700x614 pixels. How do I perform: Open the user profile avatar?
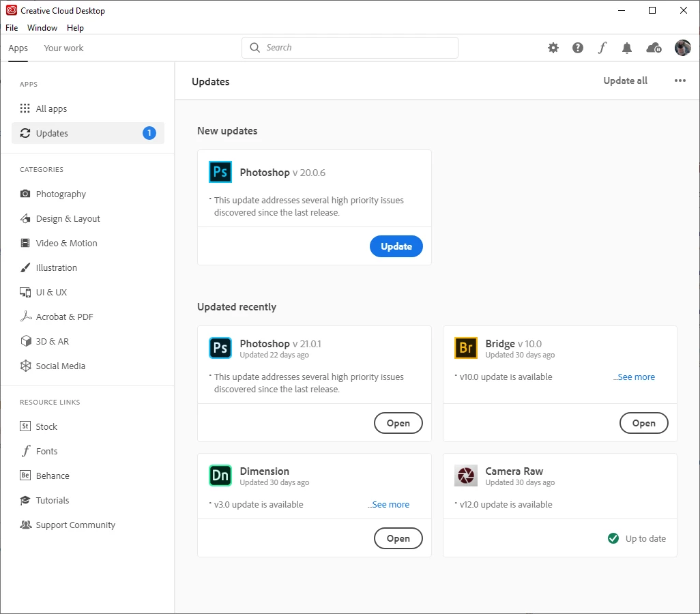pyautogui.click(x=682, y=48)
